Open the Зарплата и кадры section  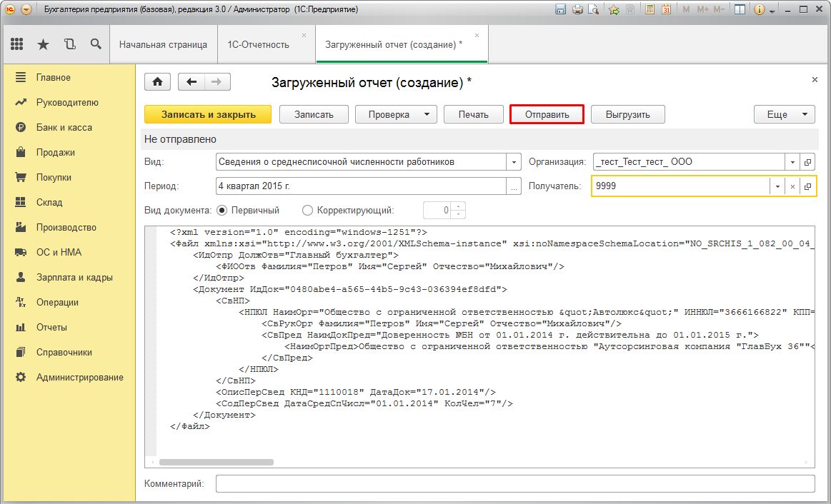(x=69, y=277)
